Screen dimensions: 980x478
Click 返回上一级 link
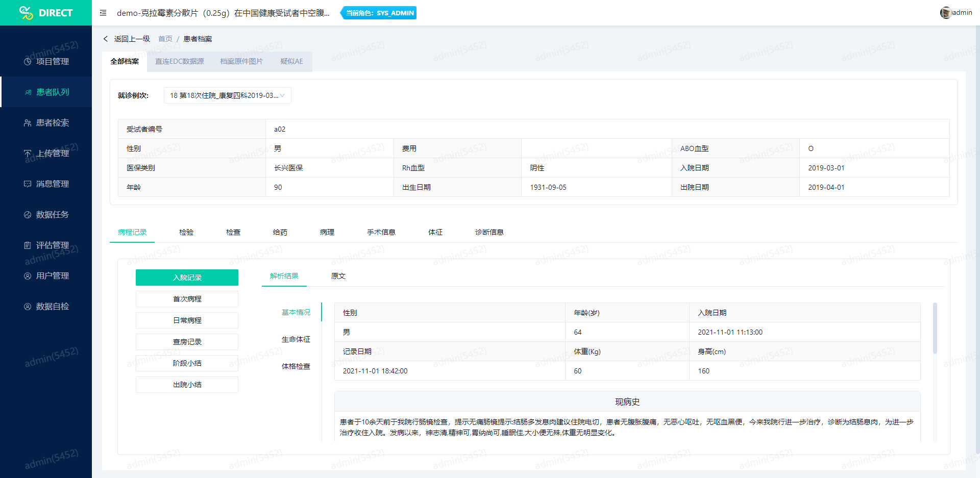tap(132, 39)
